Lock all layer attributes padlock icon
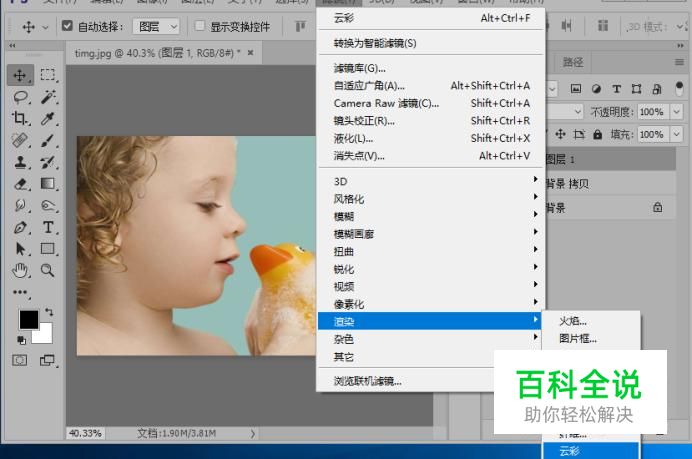Image resolution: width=692 pixels, height=459 pixels. [x=598, y=134]
